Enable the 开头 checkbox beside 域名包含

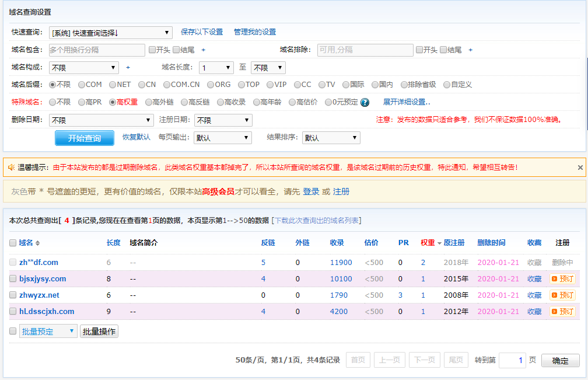pos(152,50)
